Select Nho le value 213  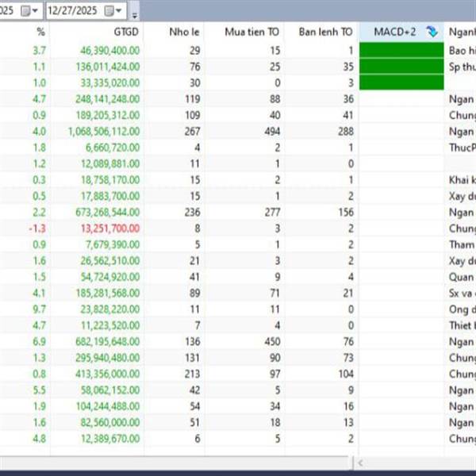pos(193,374)
